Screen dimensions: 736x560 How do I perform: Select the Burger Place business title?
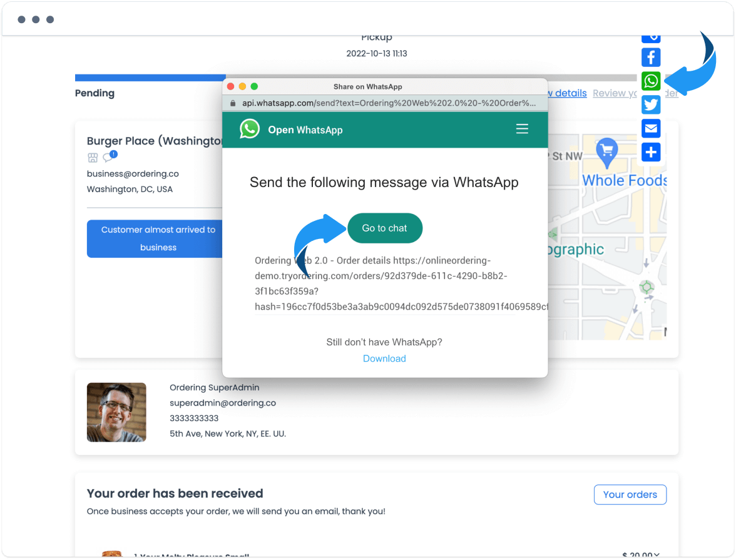click(x=155, y=141)
